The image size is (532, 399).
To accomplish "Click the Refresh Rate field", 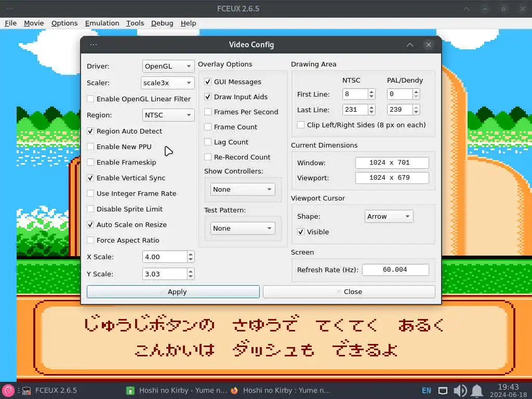I will pyautogui.click(x=395, y=270).
